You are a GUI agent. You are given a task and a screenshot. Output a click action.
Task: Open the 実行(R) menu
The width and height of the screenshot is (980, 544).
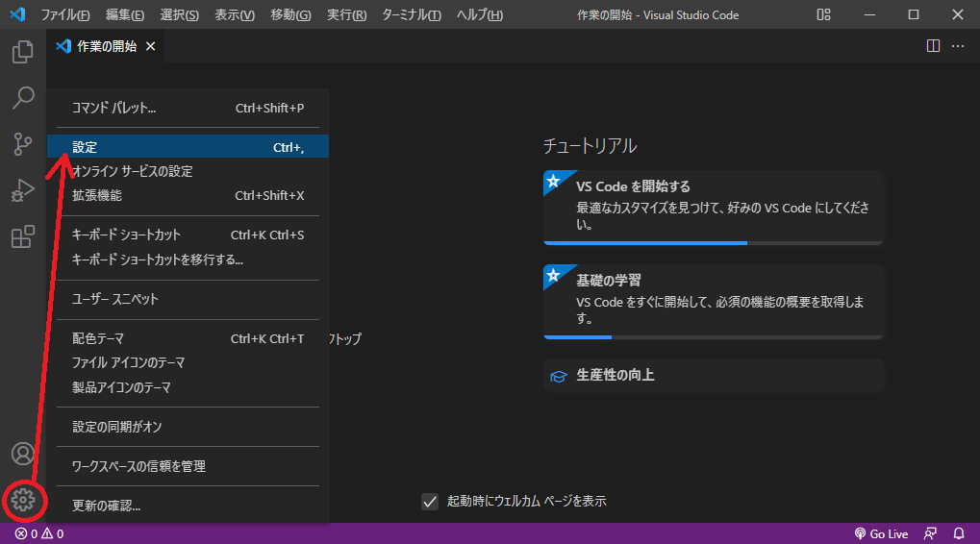[x=347, y=15]
